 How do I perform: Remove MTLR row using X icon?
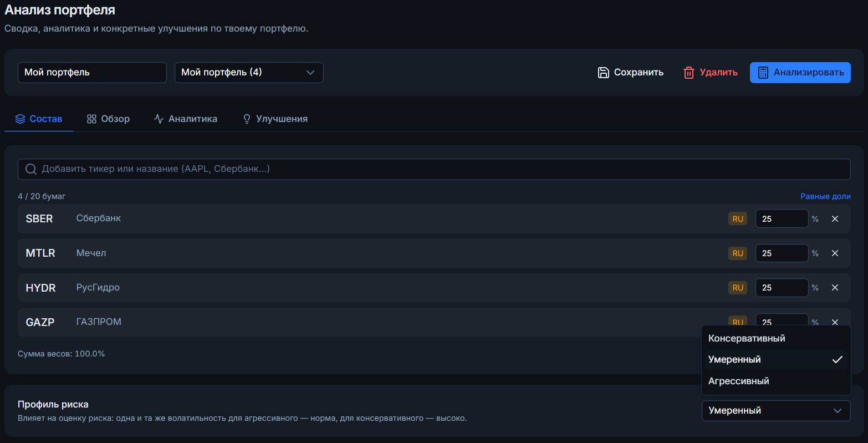tap(835, 253)
